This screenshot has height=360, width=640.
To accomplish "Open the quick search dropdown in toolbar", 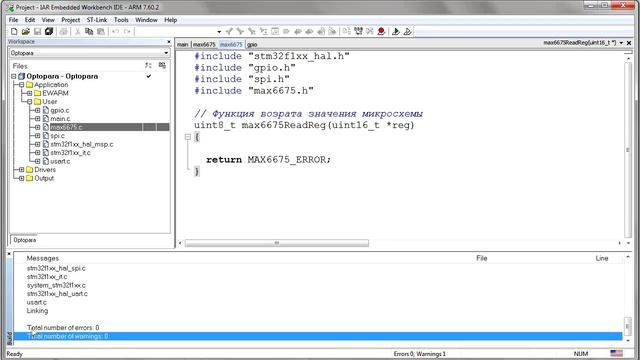I will [219, 31].
